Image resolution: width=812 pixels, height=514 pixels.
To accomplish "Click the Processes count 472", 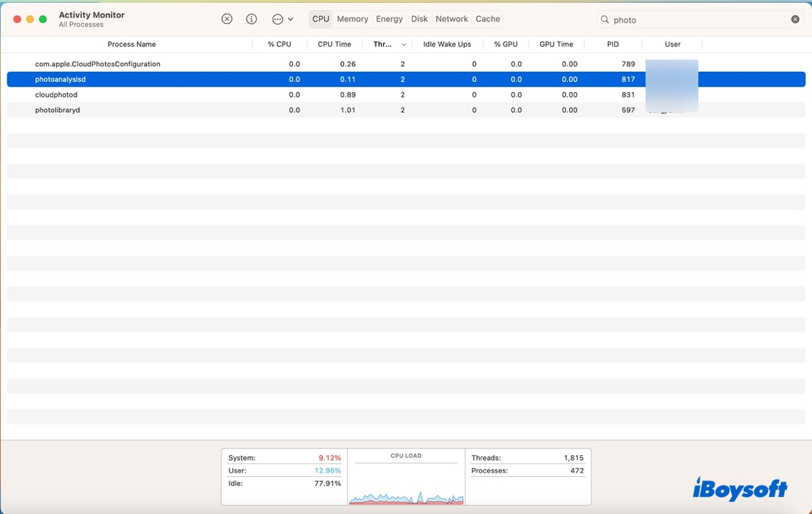I will (x=577, y=471).
